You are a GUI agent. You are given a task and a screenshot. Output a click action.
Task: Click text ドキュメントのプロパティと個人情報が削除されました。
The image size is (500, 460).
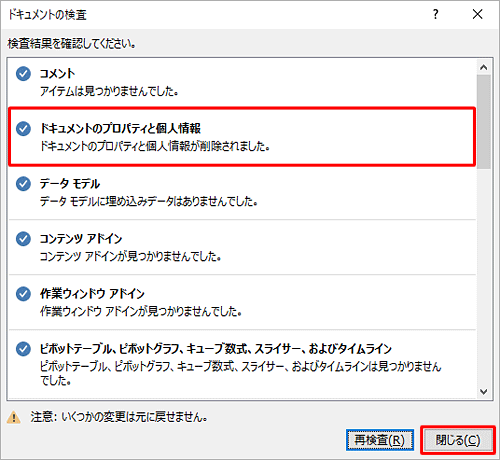[155, 146]
